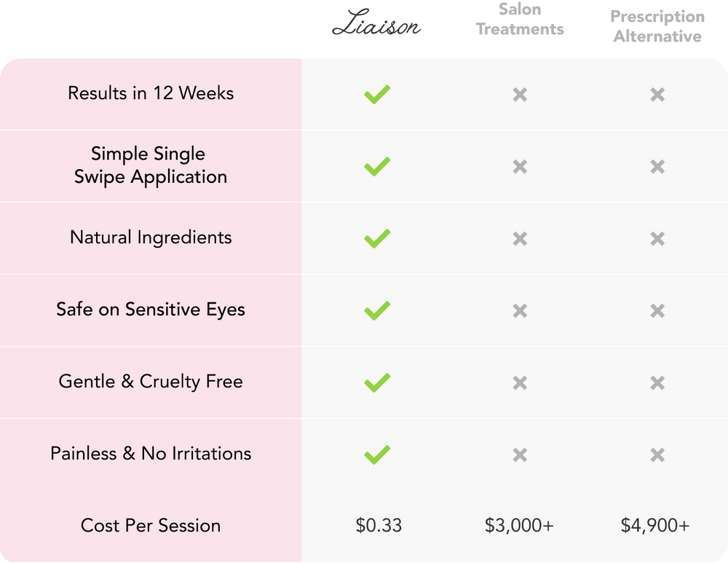The image size is (728, 563).
Task: Click the $4,900+ prescription cost value
Action: 655,525
